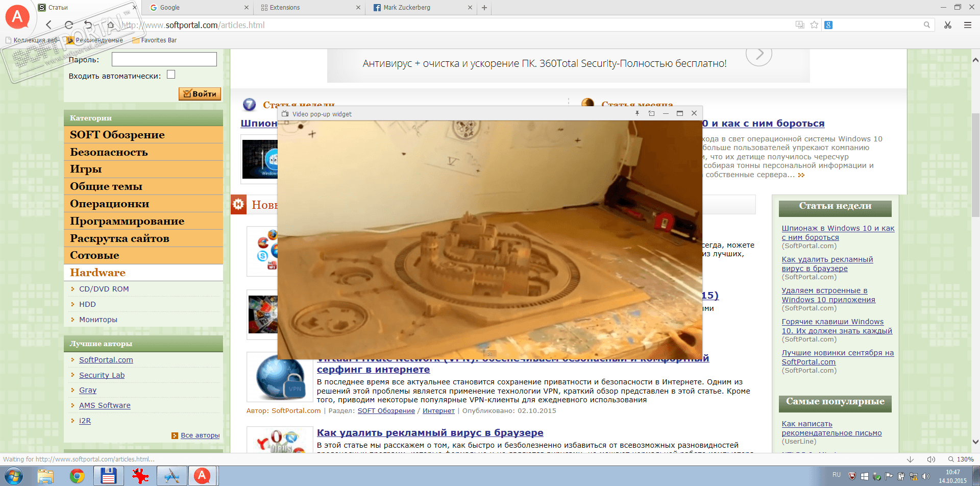Image resolution: width=980 pixels, height=486 pixels.
Task: Click the translate page icon in address bar
Action: (x=800, y=25)
